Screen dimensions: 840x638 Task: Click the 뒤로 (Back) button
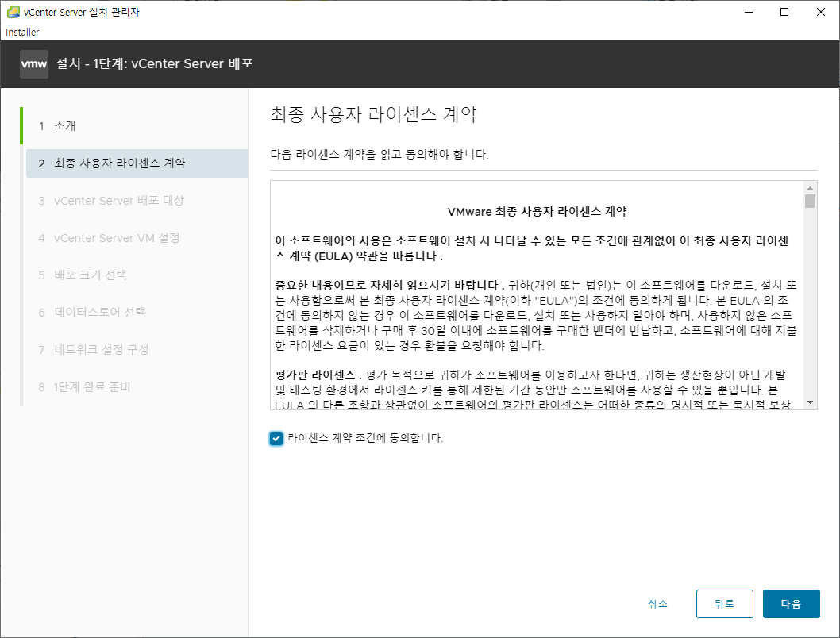click(724, 604)
